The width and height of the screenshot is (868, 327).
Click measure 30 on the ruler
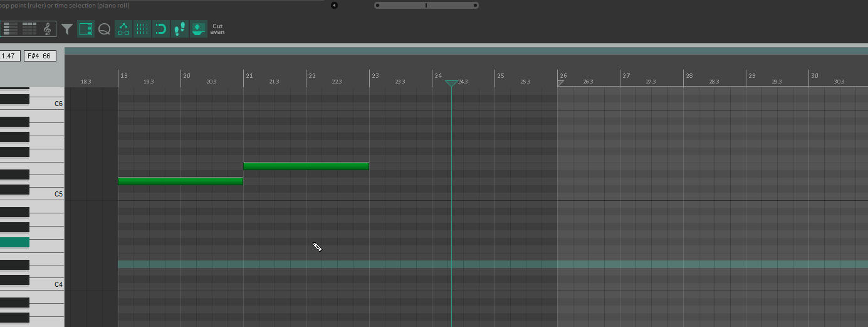coord(815,75)
